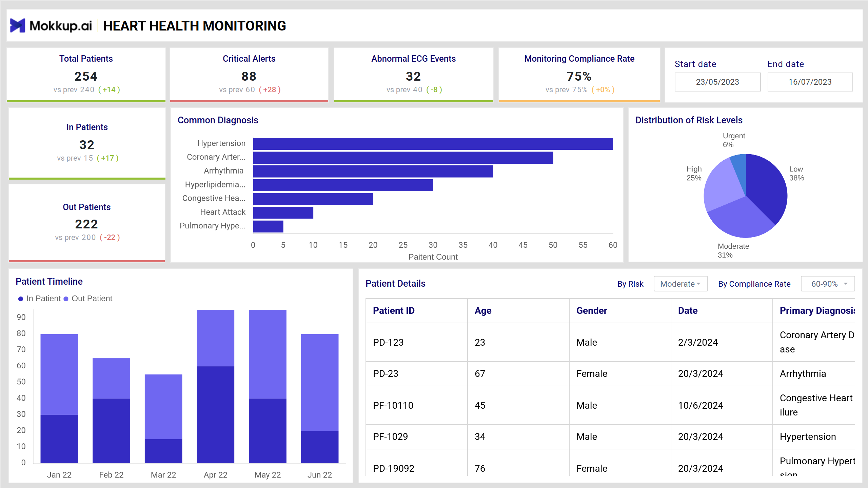
Task: Click the Hyperlipidemia... diagnosis bar
Action: pos(343,185)
